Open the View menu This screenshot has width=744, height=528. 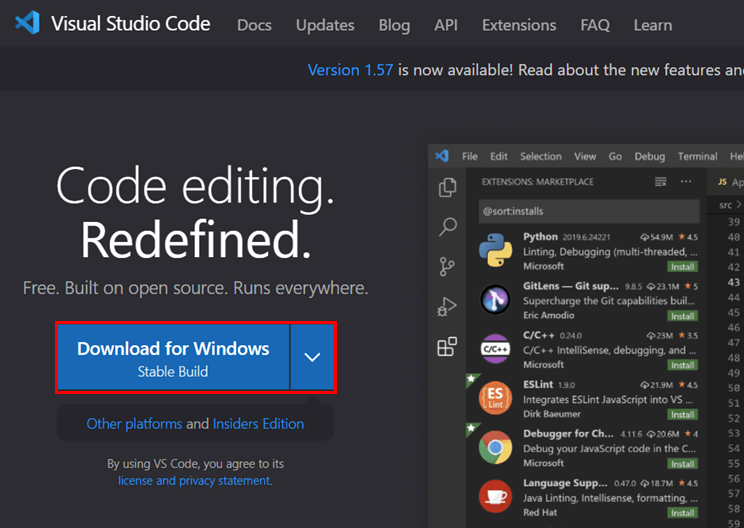(x=585, y=157)
